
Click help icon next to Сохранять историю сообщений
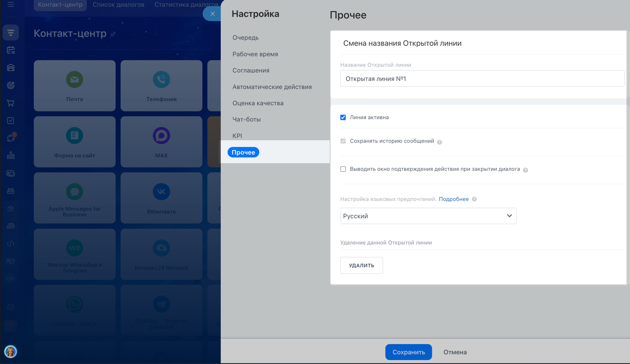(439, 142)
